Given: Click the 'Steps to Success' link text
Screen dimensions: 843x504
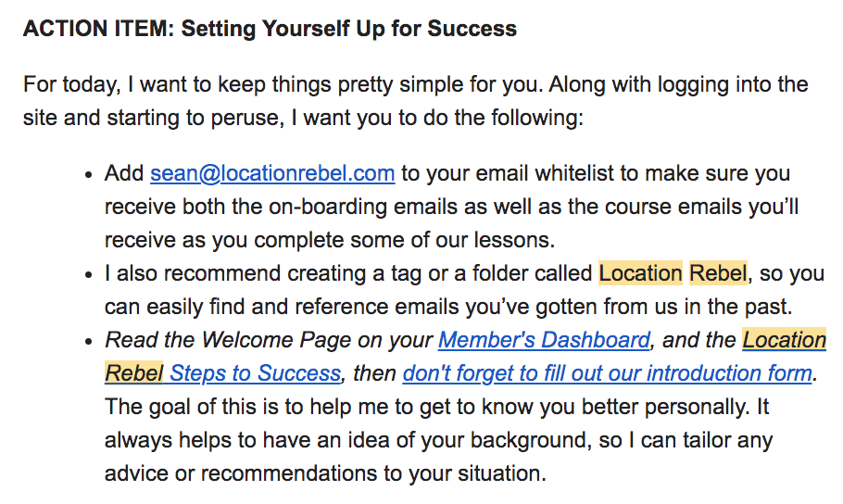Looking at the screenshot, I should (x=256, y=373).
